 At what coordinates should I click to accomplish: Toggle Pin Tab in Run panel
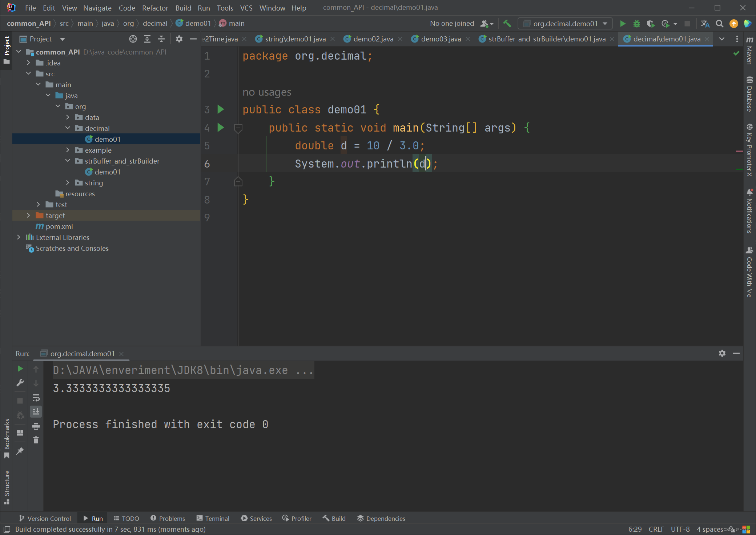tap(20, 451)
